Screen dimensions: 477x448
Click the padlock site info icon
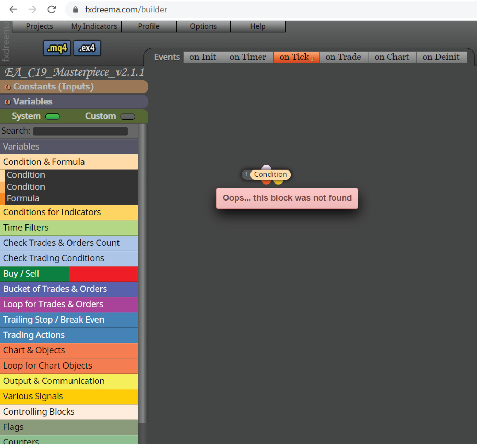pyautogui.click(x=75, y=10)
